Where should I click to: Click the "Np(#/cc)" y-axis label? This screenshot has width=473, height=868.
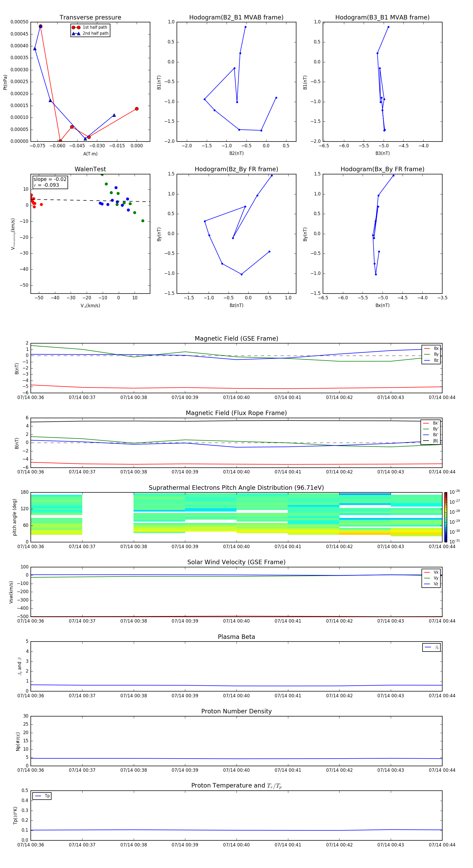click(x=18, y=741)
